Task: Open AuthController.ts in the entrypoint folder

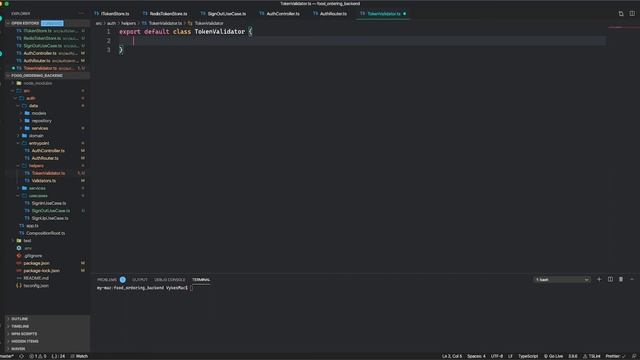Action: tap(48, 151)
